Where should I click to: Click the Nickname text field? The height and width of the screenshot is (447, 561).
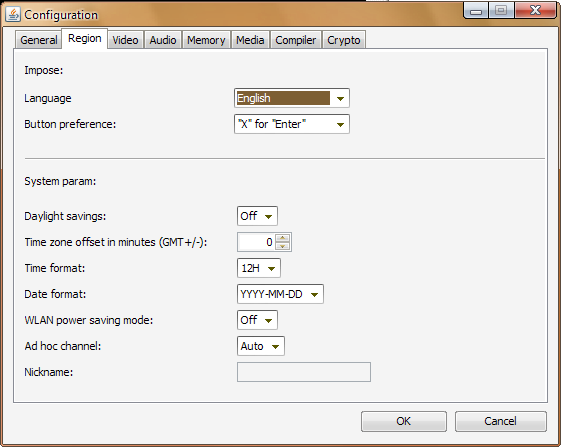(x=304, y=372)
